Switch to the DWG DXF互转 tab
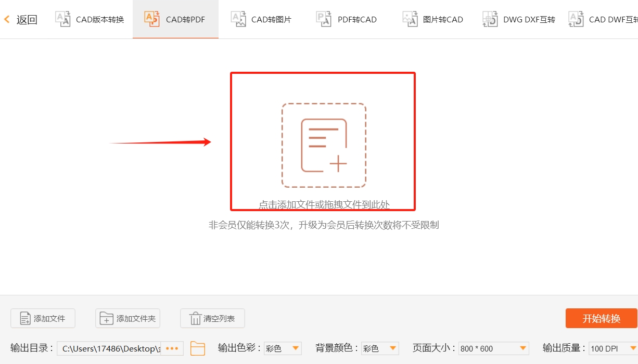 (519, 19)
